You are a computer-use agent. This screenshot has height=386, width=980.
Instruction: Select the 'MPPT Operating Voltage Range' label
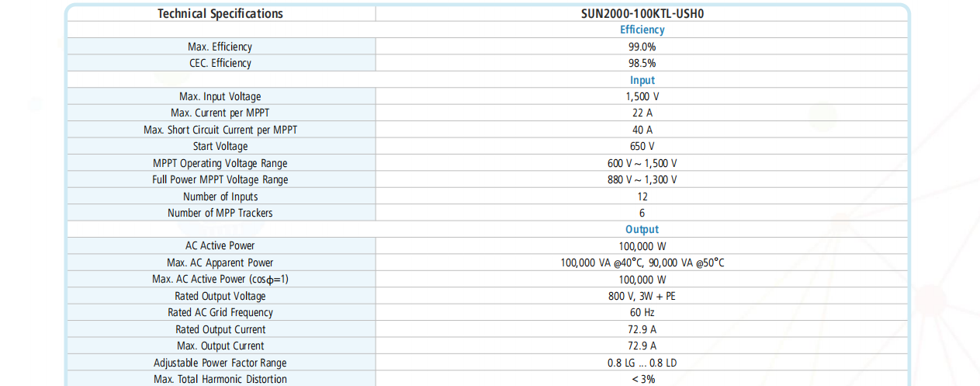pos(220,163)
